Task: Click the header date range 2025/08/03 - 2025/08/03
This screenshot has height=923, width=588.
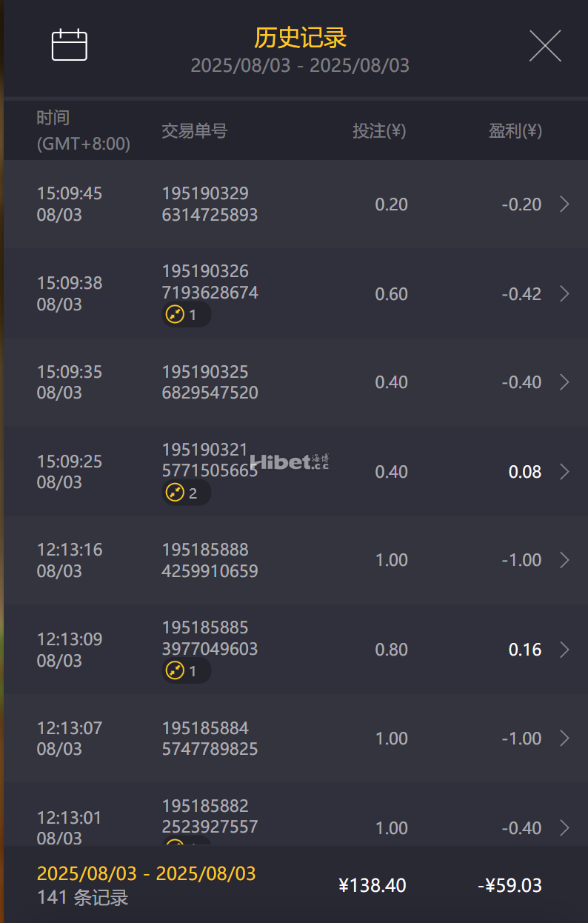Action: pyautogui.click(x=300, y=65)
